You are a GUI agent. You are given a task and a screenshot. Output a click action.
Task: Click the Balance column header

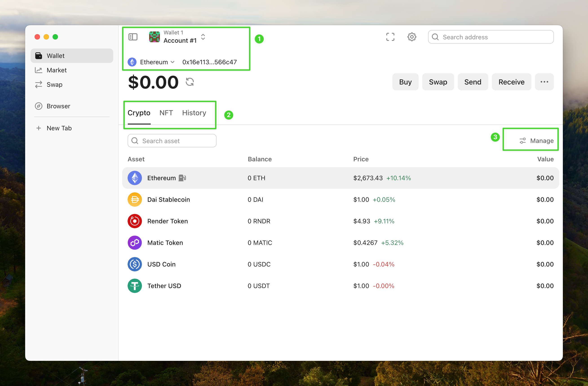260,159
